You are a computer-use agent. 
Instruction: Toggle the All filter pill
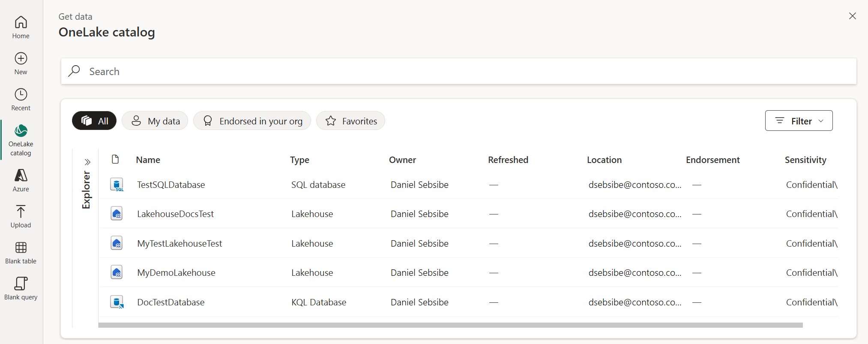94,121
